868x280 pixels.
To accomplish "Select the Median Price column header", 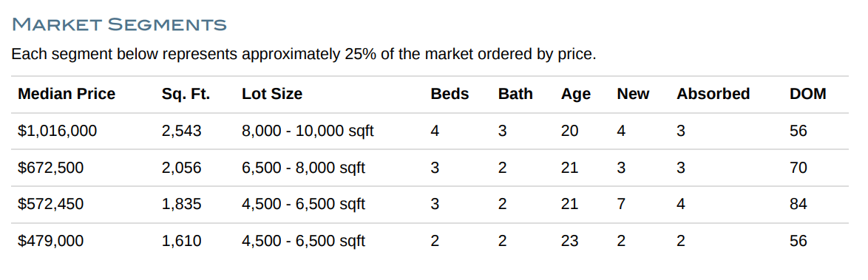I will (x=67, y=94).
